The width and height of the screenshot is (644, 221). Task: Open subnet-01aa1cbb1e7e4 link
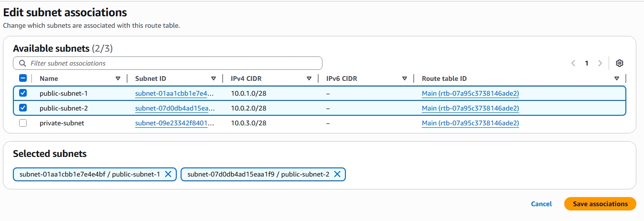(174, 93)
